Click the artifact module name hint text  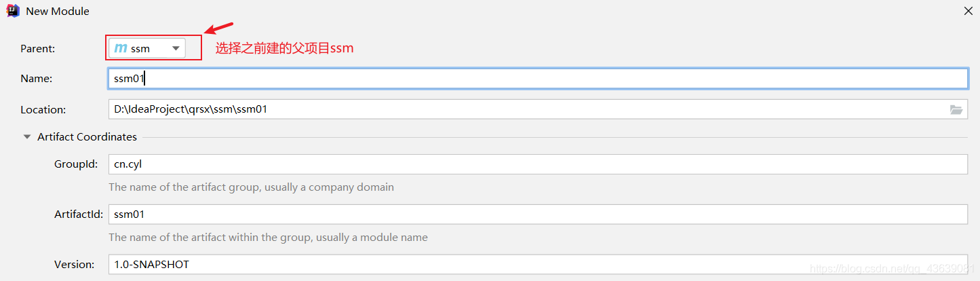(268, 238)
